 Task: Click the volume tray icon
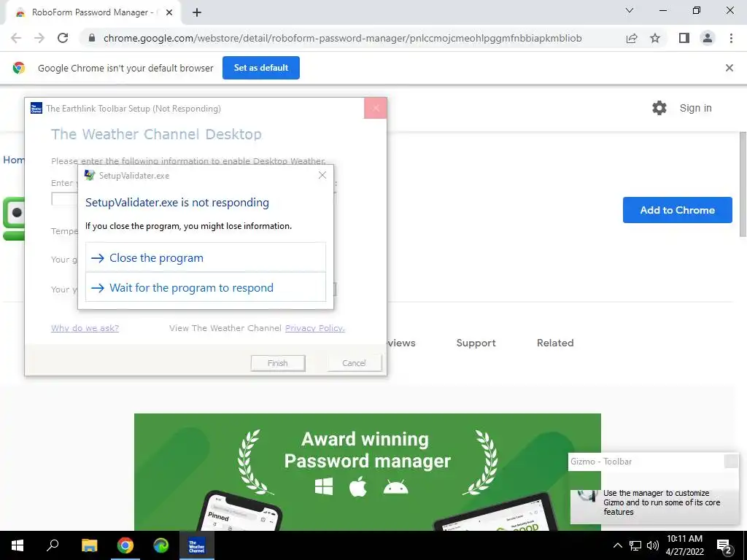653,545
